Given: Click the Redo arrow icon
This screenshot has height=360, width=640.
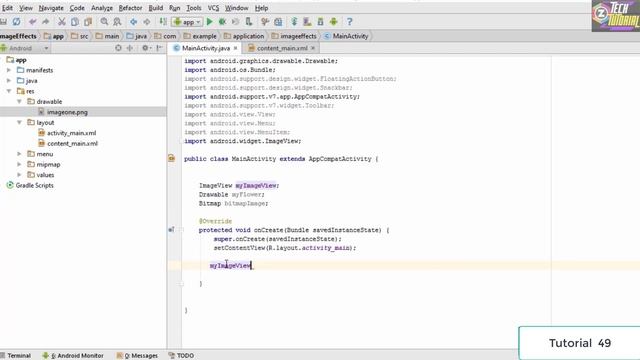Looking at the screenshot, I should click(45, 22).
